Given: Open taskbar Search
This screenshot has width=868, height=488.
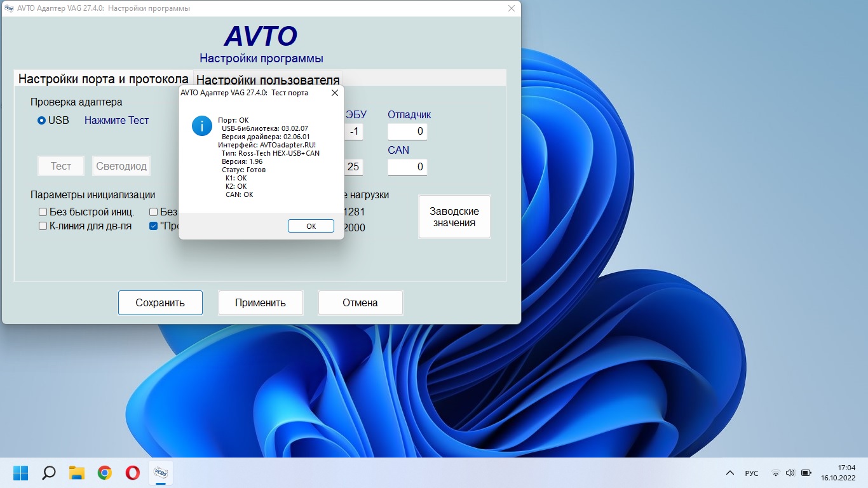Looking at the screenshot, I should click(x=49, y=473).
